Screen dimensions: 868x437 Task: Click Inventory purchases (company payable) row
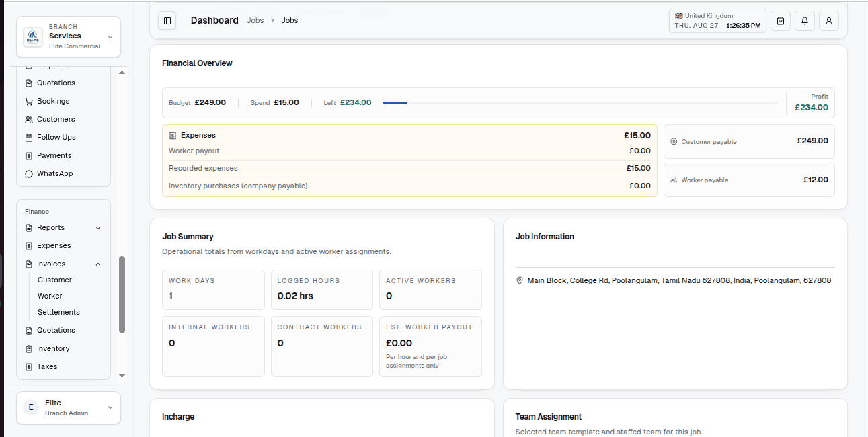409,186
